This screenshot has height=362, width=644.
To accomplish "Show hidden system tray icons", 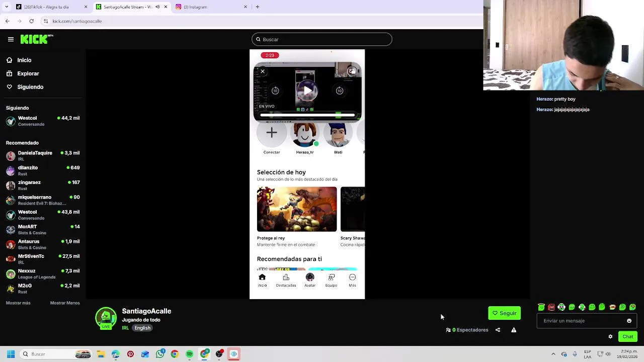I will (553, 354).
